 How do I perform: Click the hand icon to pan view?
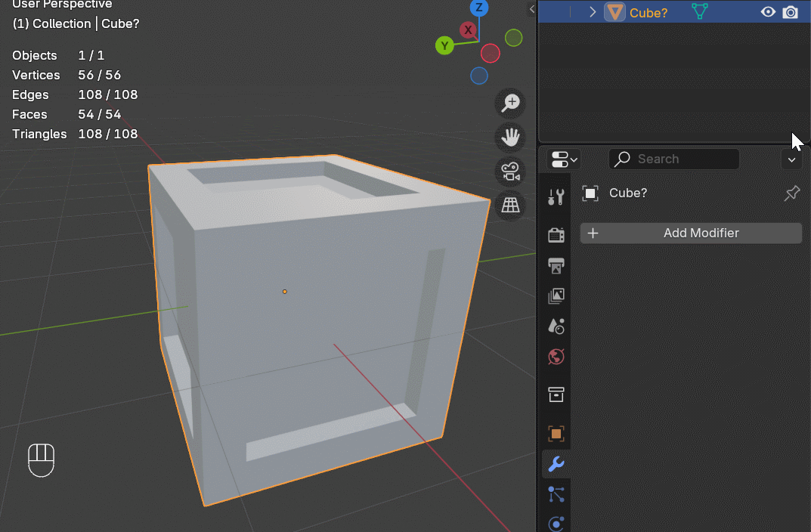click(x=509, y=137)
